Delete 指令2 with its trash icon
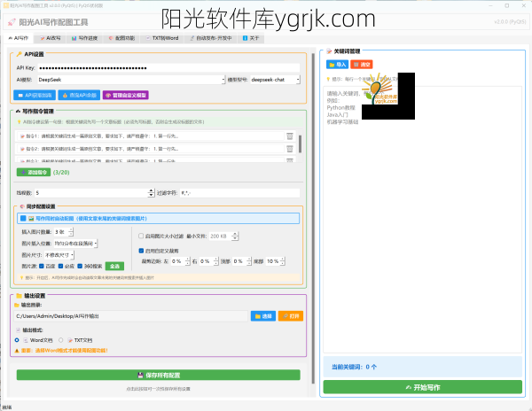The image size is (532, 411). (290, 149)
